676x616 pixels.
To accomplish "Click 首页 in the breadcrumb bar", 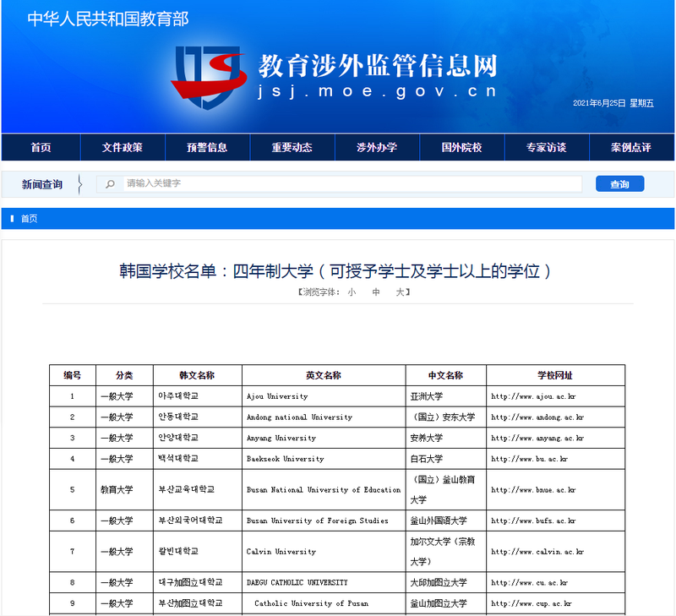I will coord(29,219).
